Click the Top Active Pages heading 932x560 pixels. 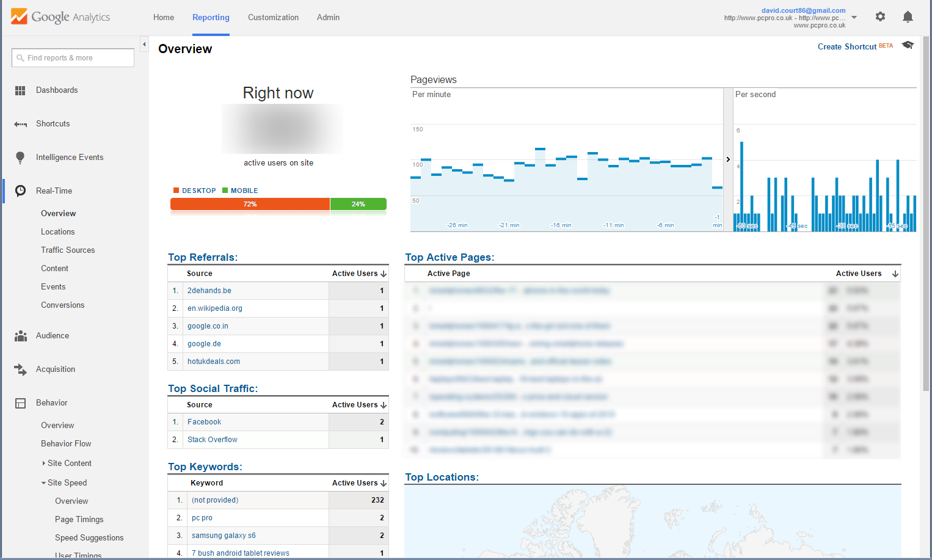[450, 258]
